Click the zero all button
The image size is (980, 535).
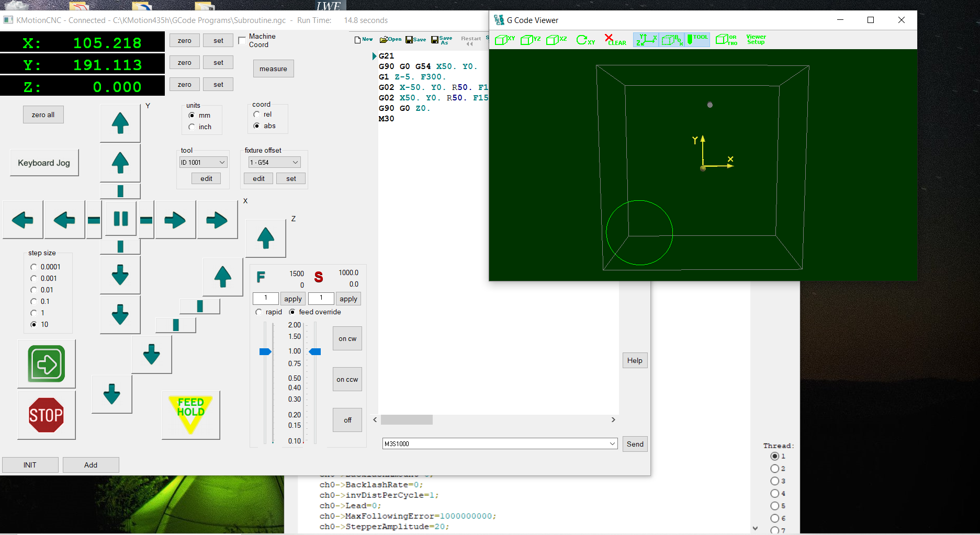[x=43, y=115]
